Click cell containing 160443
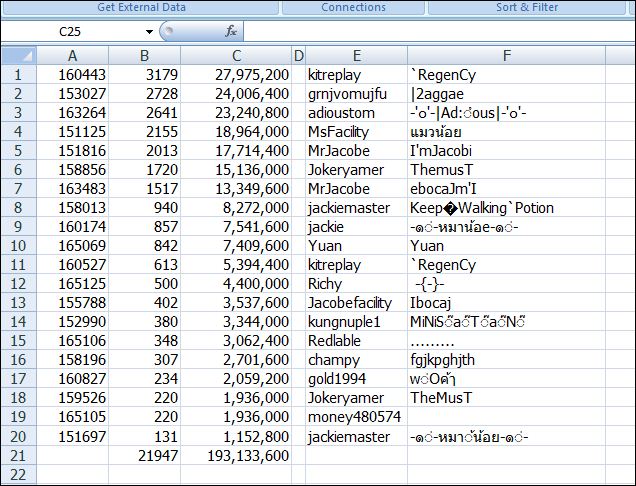This screenshot has width=636, height=486. (73, 75)
